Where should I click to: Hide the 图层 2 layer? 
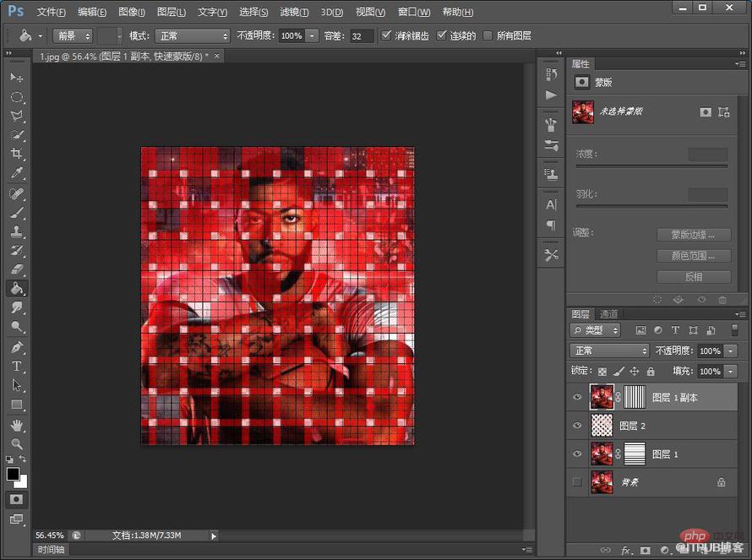point(577,425)
